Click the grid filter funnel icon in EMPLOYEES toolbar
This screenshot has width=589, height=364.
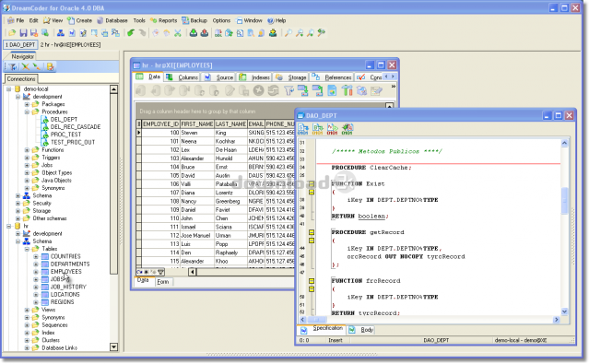tap(289, 90)
